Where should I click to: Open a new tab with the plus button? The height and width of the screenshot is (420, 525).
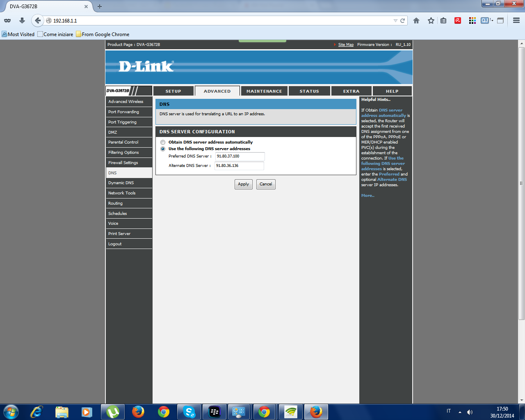tap(100, 7)
